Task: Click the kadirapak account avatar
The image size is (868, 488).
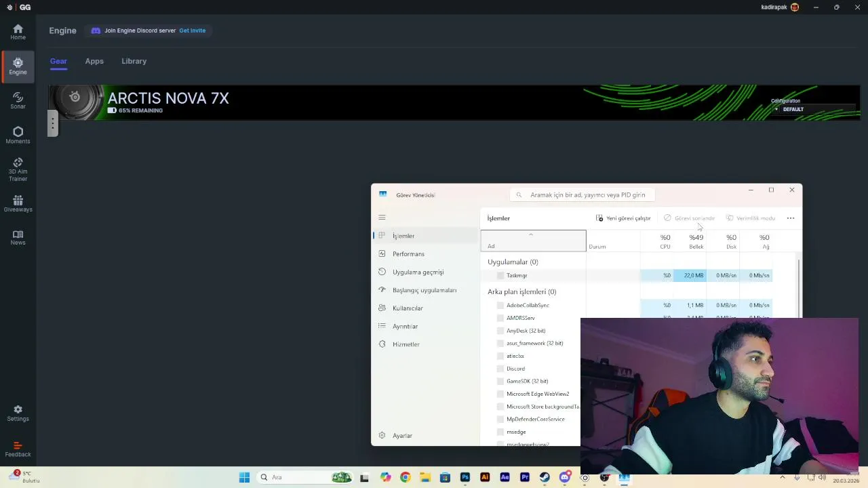Action: point(795,7)
